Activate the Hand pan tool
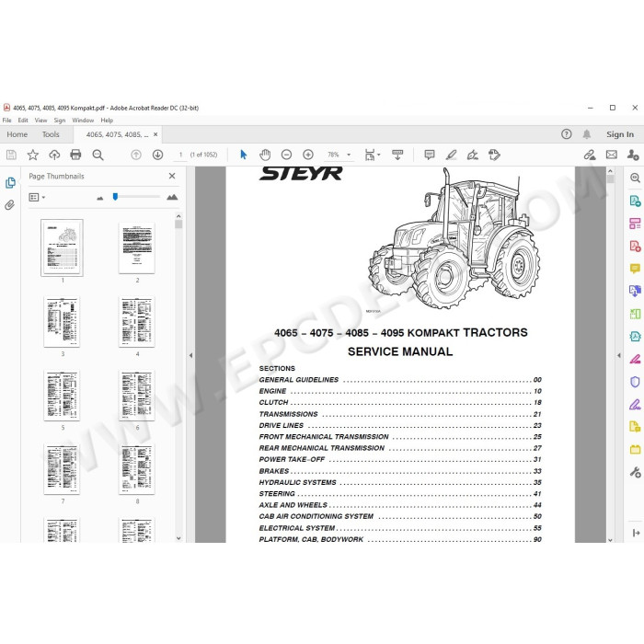Image resolution: width=644 pixels, height=644 pixels. pyautogui.click(x=265, y=155)
